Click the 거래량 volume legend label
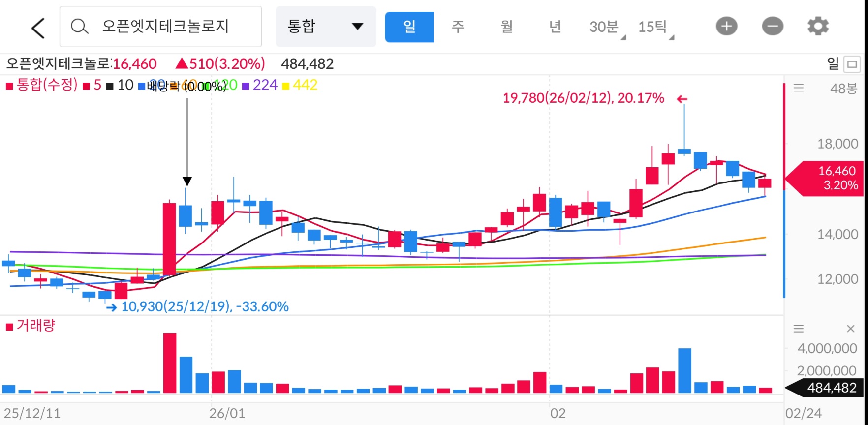The width and height of the screenshot is (868, 425). point(31,326)
